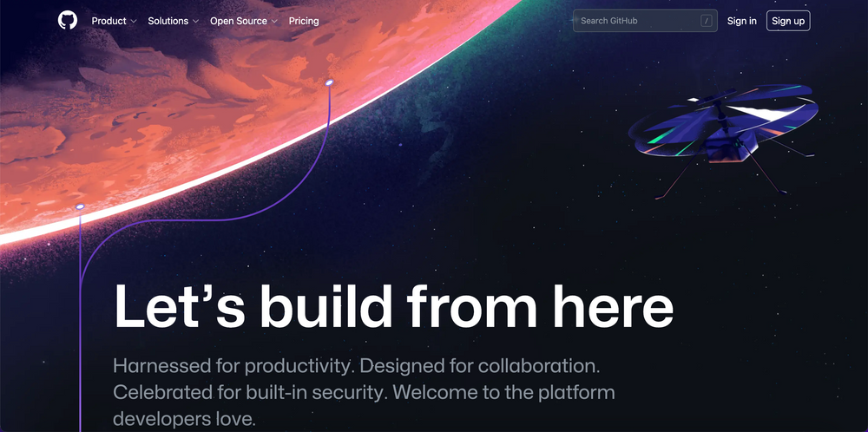The image size is (868, 432).
Task: Select the lower glowing node near planet edge
Action: tap(80, 206)
